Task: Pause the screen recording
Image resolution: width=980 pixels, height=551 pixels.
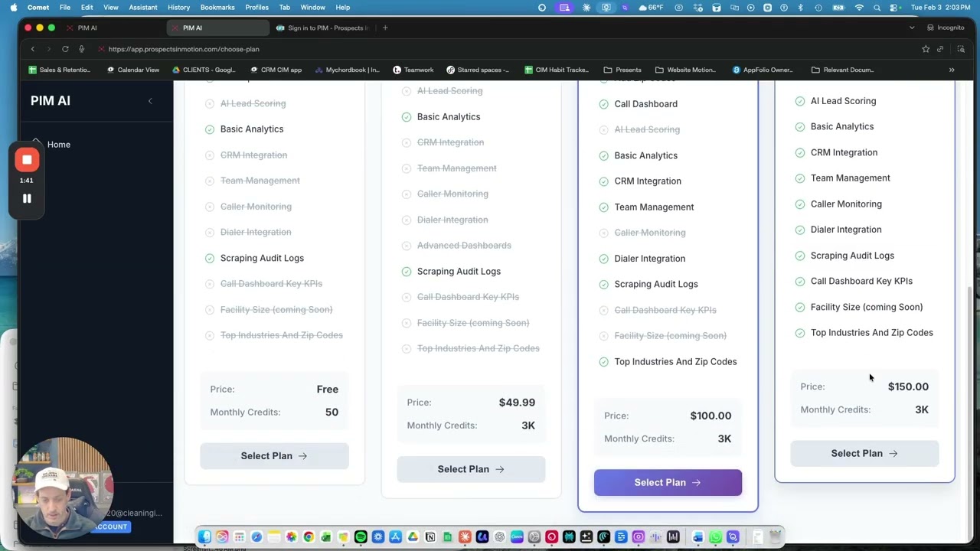Action: [x=27, y=198]
